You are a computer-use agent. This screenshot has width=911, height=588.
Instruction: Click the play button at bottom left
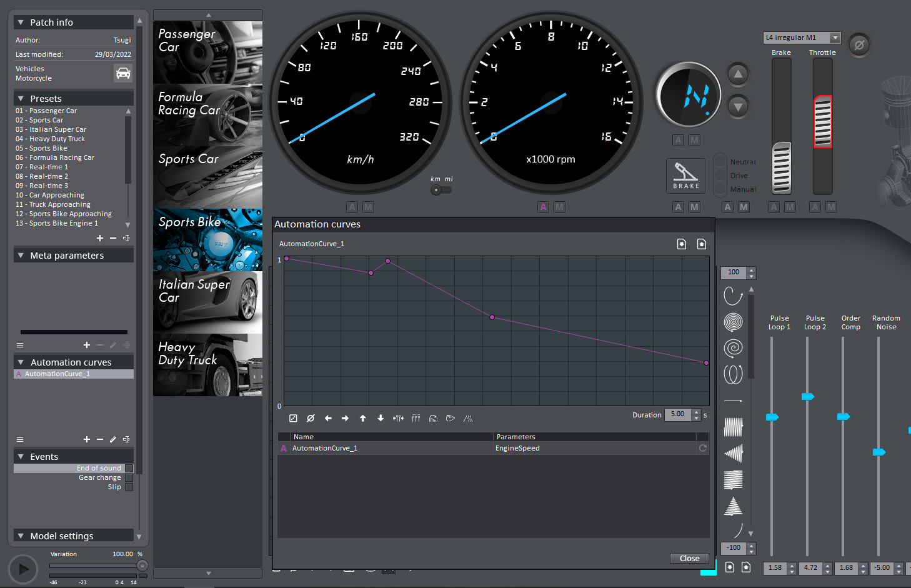(23, 569)
